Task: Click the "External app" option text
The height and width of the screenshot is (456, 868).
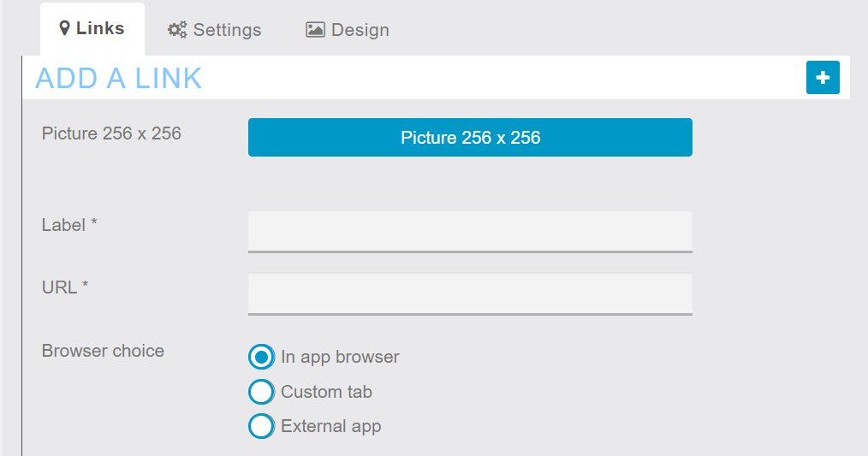Action: tap(330, 426)
